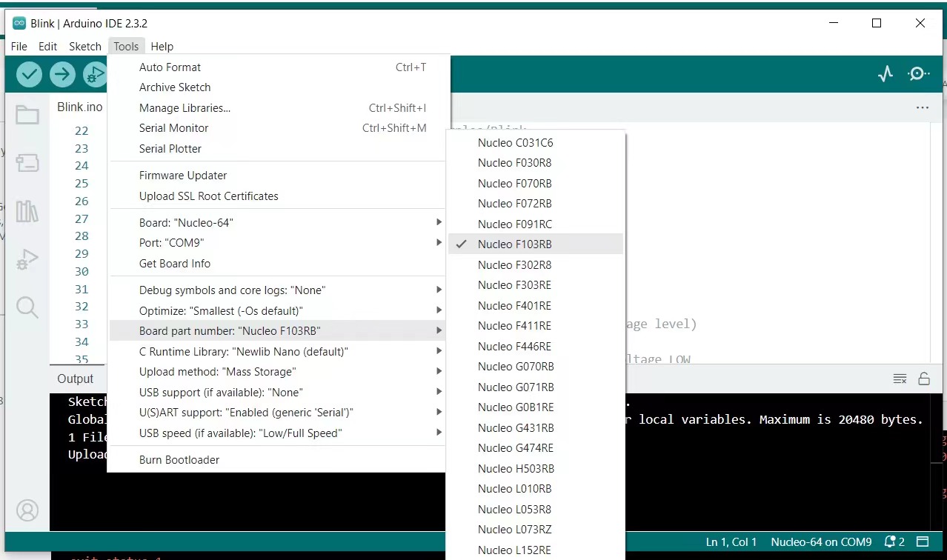Pick Nucleo F303RE board part
The width and height of the screenshot is (947, 560).
click(x=536, y=285)
